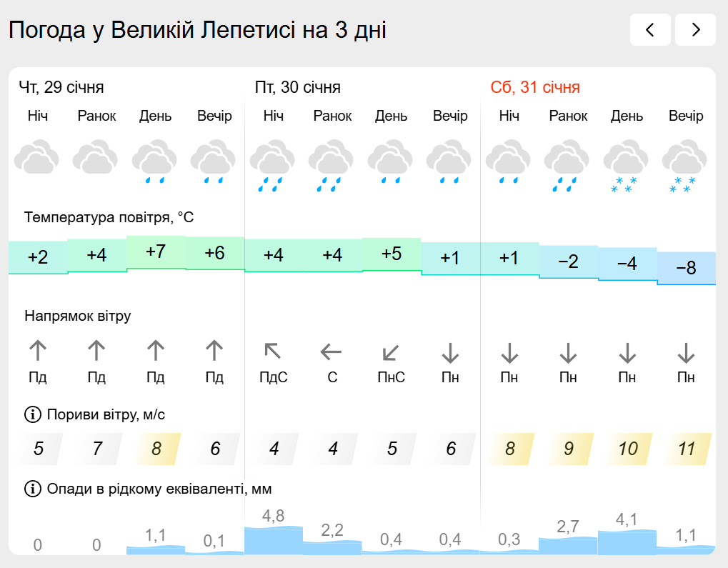
Task: Click Thursday night cloudy weather icon
Action: [x=37, y=159]
